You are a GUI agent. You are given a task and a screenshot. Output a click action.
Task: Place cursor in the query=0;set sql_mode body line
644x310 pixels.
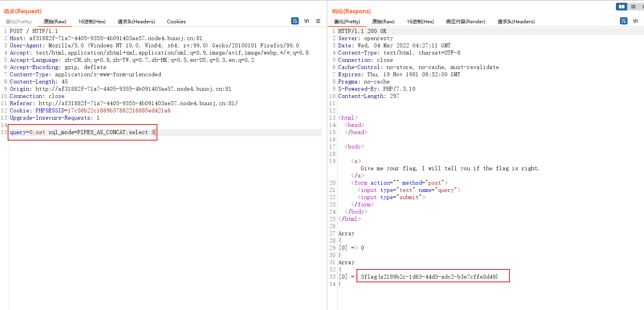[x=82, y=132]
